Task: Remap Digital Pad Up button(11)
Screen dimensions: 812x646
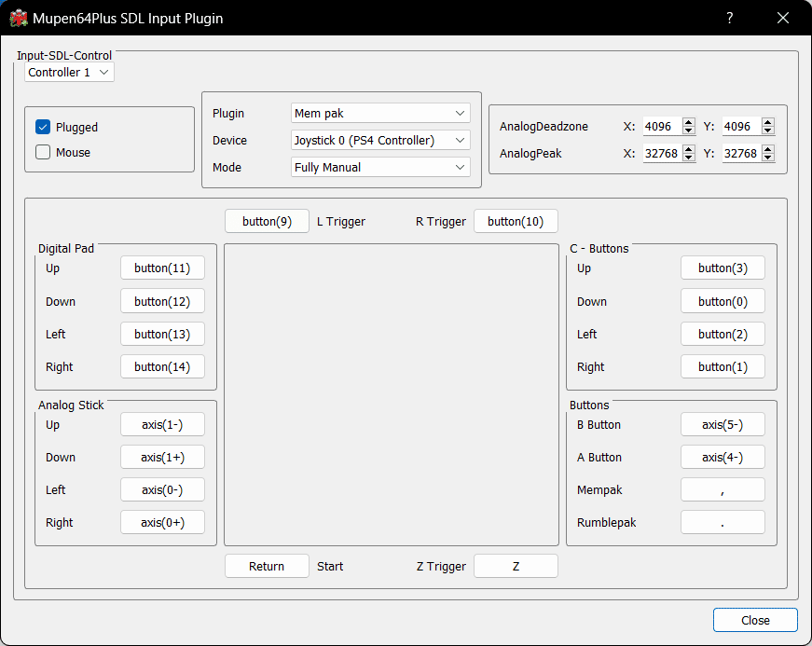Action: [x=162, y=268]
